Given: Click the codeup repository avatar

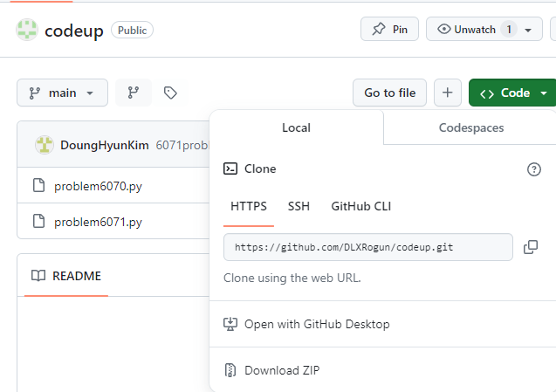Looking at the screenshot, I should point(27,30).
